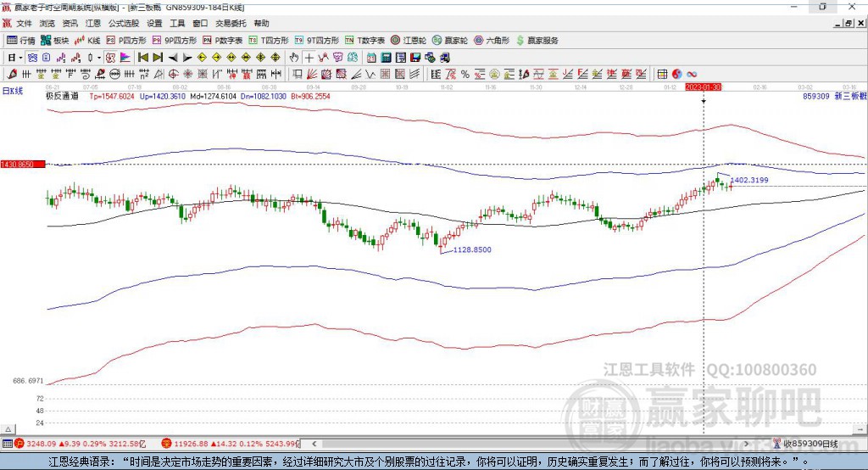Expand the candlestick style dropdown arrow
Image resolution: width=868 pixels, height=470 pixels.
(x=99, y=58)
